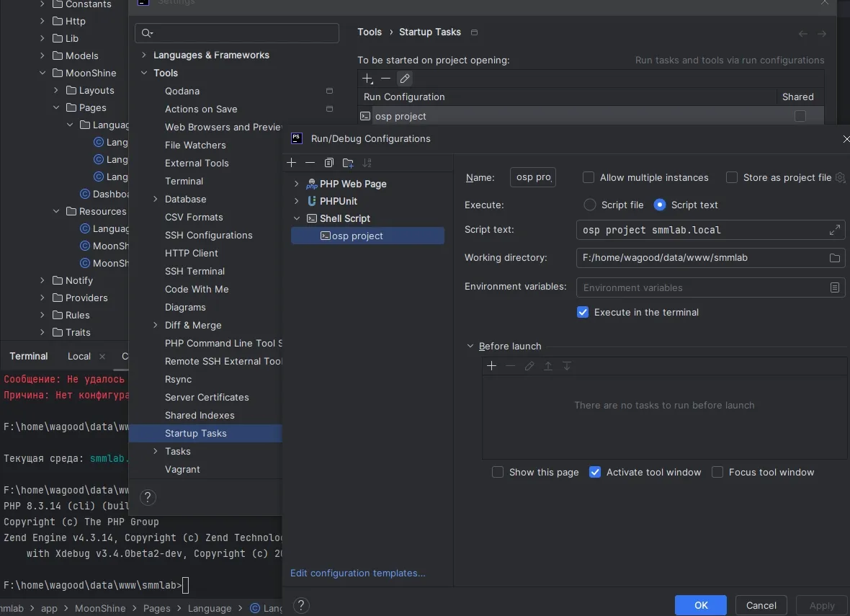Open Actions on Save settings
This screenshot has width=850, height=616.
[x=201, y=109]
